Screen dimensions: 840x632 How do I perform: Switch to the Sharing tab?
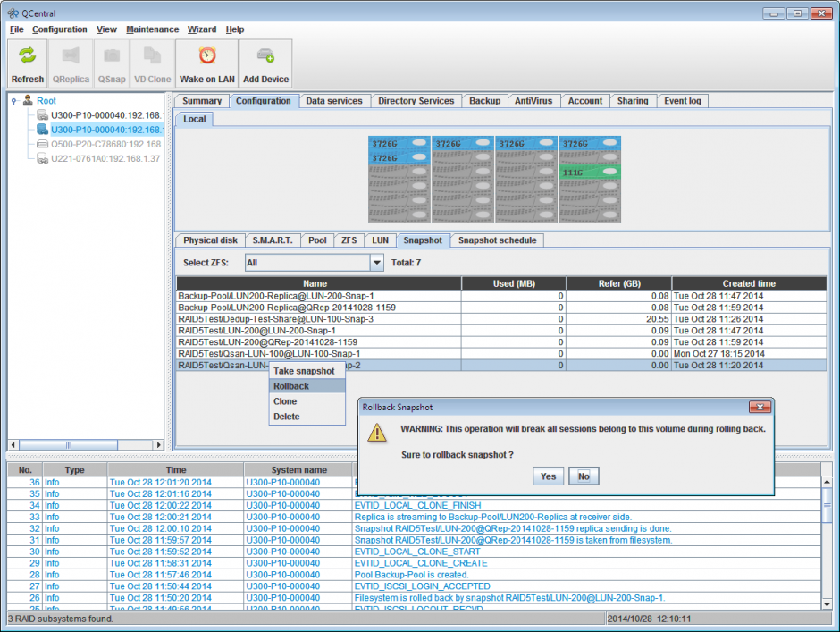click(633, 101)
